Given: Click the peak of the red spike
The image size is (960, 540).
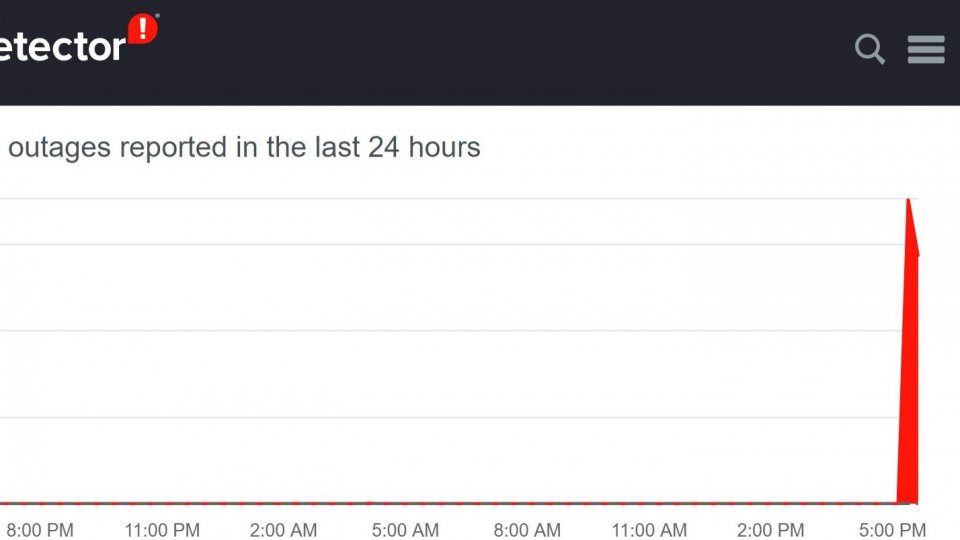Looking at the screenshot, I should click(908, 203).
